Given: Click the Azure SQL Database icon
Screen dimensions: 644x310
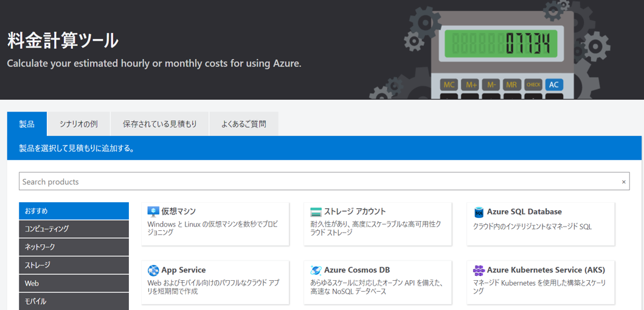Looking at the screenshot, I should click(479, 212).
